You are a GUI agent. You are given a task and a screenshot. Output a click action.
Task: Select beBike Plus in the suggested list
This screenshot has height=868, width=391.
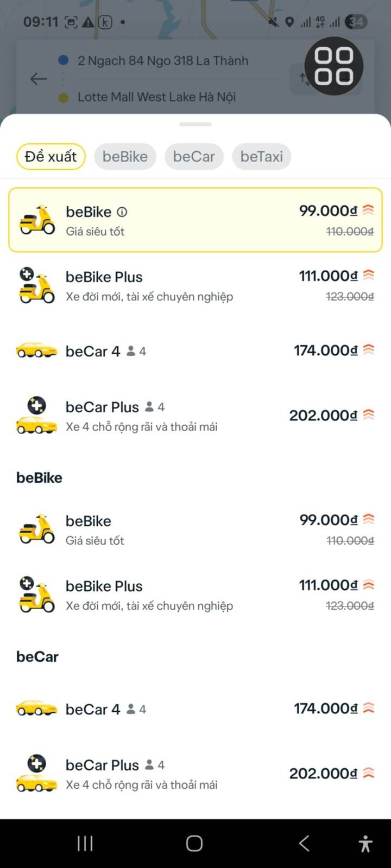tap(195, 286)
